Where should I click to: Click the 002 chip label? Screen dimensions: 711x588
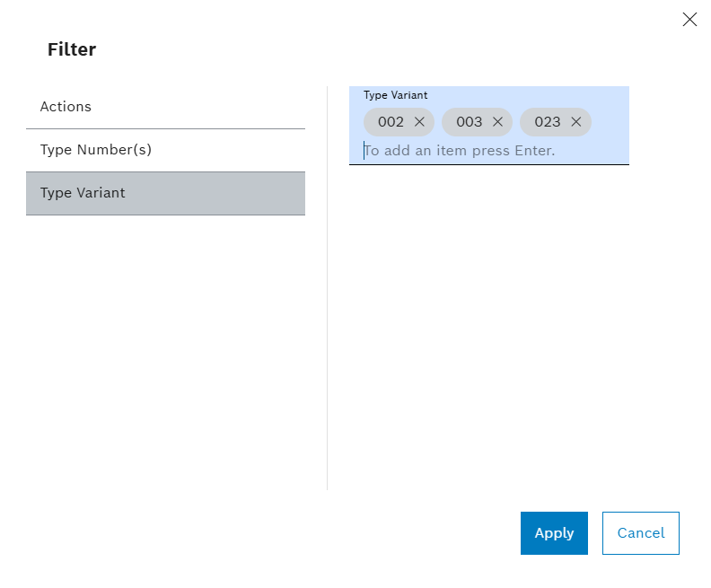(x=391, y=122)
